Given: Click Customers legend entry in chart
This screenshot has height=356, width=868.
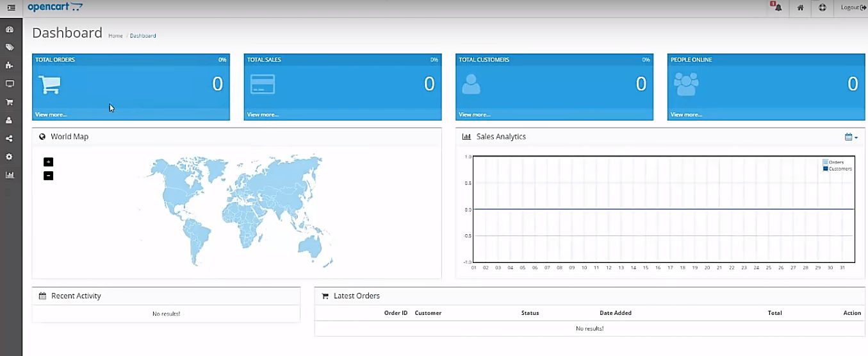Looking at the screenshot, I should [x=837, y=169].
